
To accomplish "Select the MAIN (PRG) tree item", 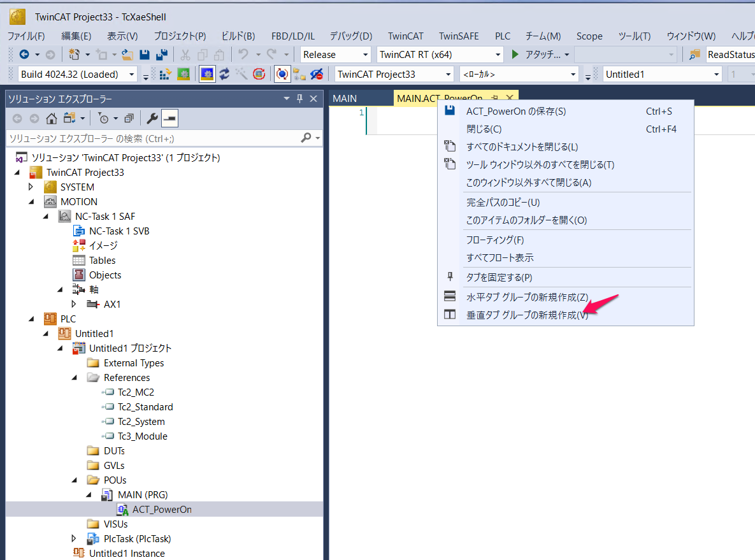I will click(143, 495).
